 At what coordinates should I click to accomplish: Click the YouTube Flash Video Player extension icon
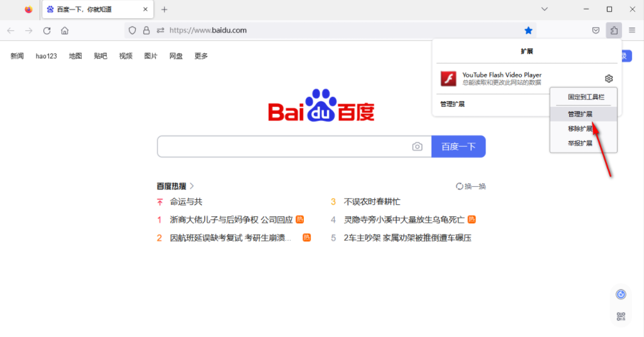tap(448, 79)
